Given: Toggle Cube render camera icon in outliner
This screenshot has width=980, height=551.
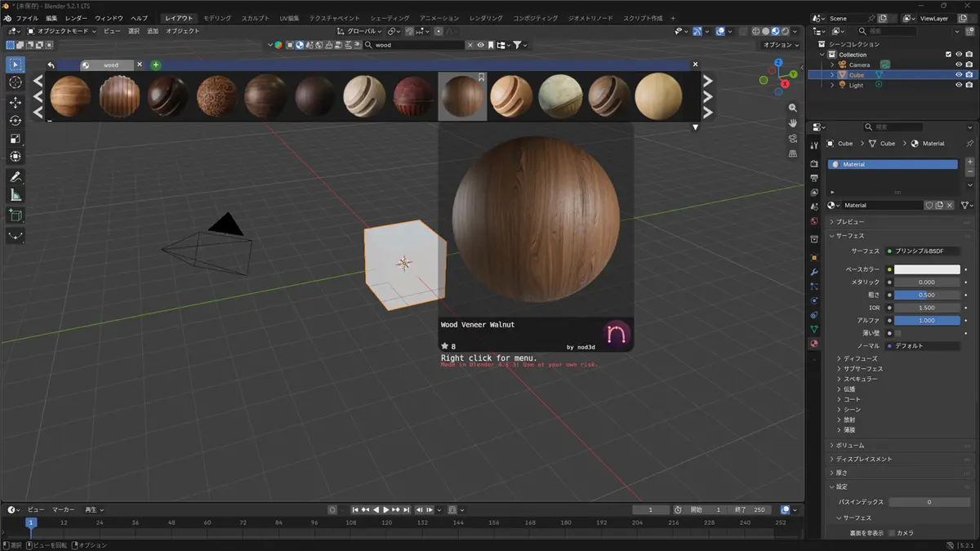Looking at the screenshot, I should coord(969,74).
